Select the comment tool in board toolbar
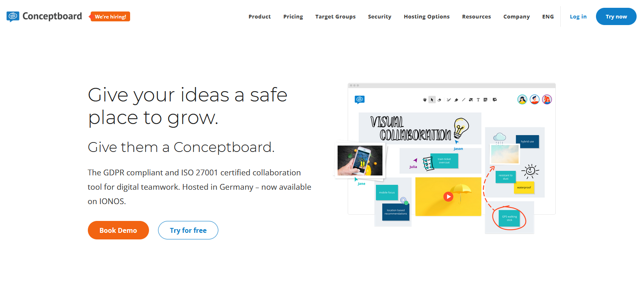This screenshot has width=644, height=285. tap(495, 100)
